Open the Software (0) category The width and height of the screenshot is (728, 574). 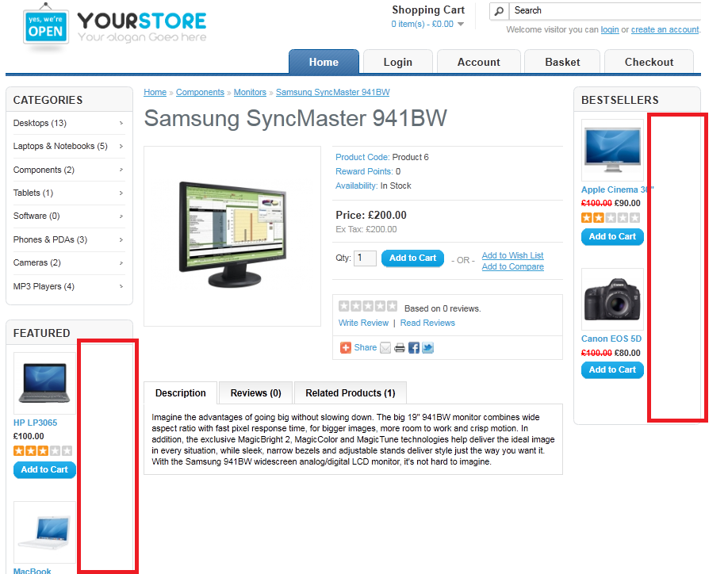[x=69, y=216]
